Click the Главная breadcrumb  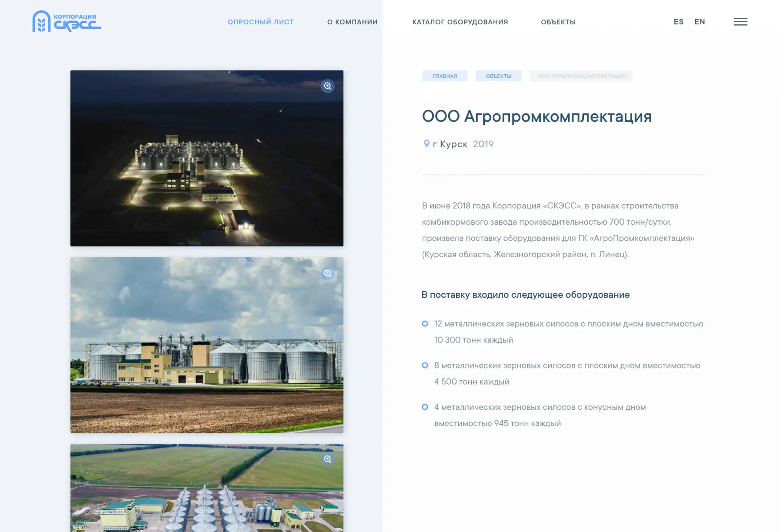444,76
